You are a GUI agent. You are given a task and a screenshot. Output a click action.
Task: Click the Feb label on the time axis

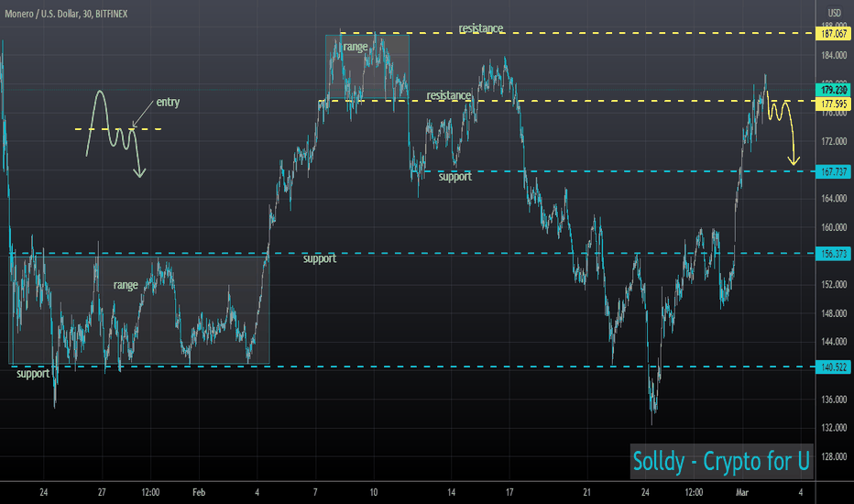[x=199, y=493]
